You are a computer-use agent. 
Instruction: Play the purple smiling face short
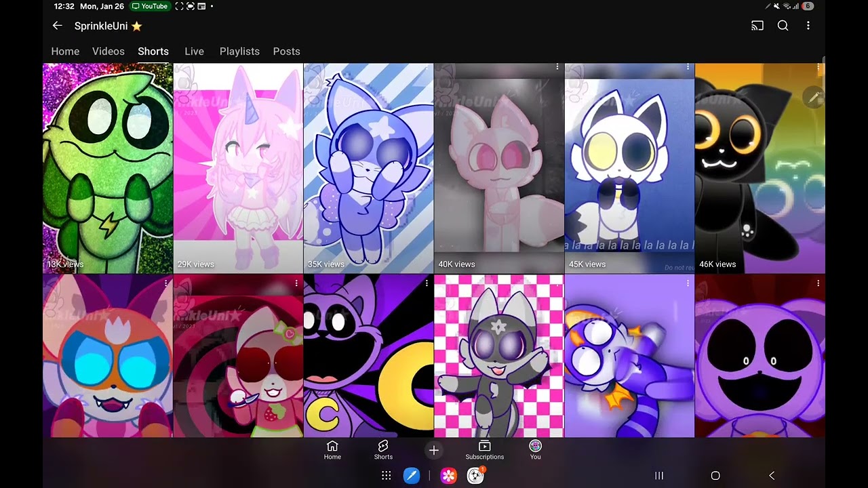pos(760,356)
